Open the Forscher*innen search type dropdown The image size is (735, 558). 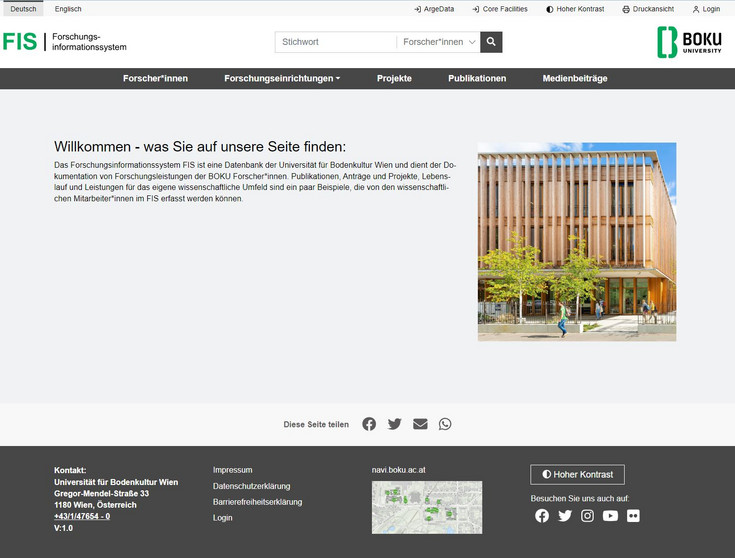[x=438, y=42]
